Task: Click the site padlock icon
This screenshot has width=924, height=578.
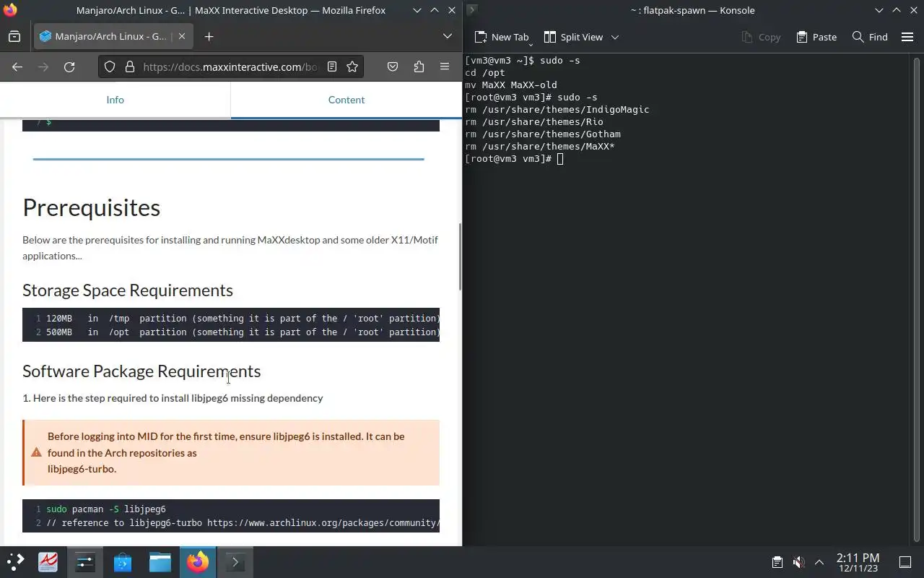Action: click(x=130, y=66)
